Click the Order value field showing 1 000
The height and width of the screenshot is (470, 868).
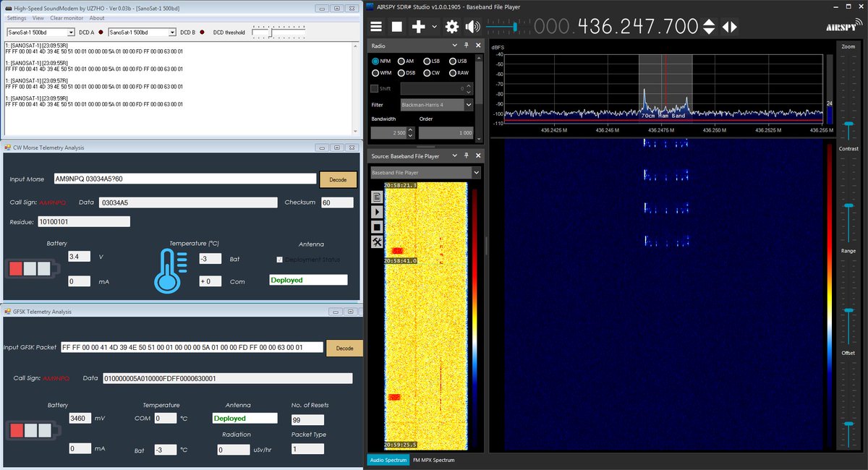pyautogui.click(x=446, y=133)
